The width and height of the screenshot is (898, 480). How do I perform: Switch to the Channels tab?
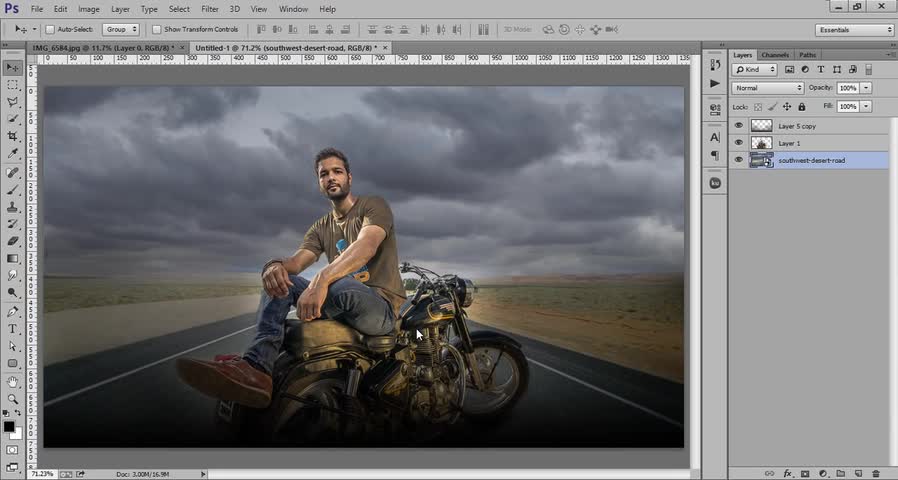coord(775,55)
